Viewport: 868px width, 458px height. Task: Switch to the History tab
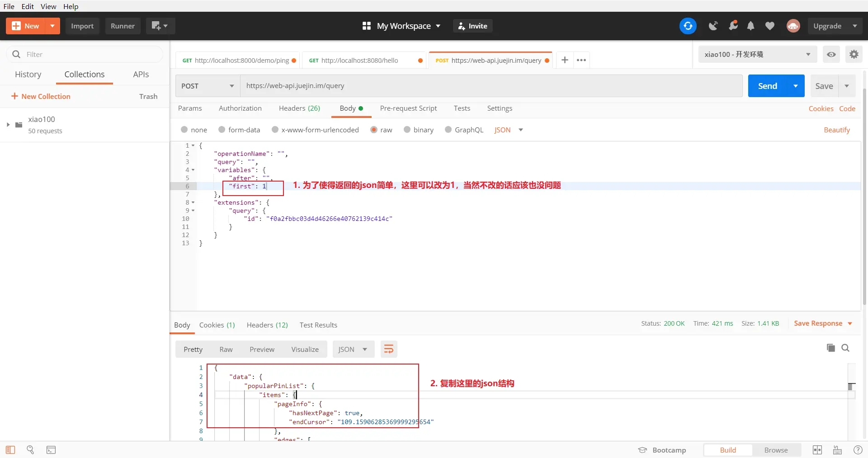point(28,74)
